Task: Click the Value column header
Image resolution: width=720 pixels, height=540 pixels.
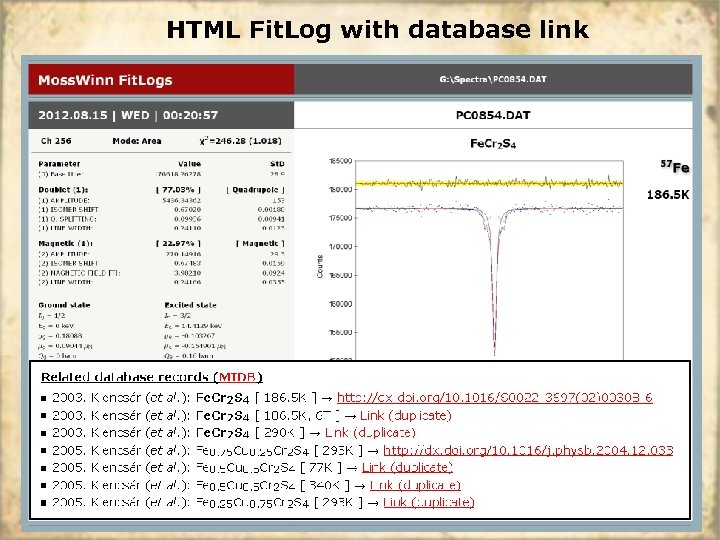Action: (x=189, y=164)
